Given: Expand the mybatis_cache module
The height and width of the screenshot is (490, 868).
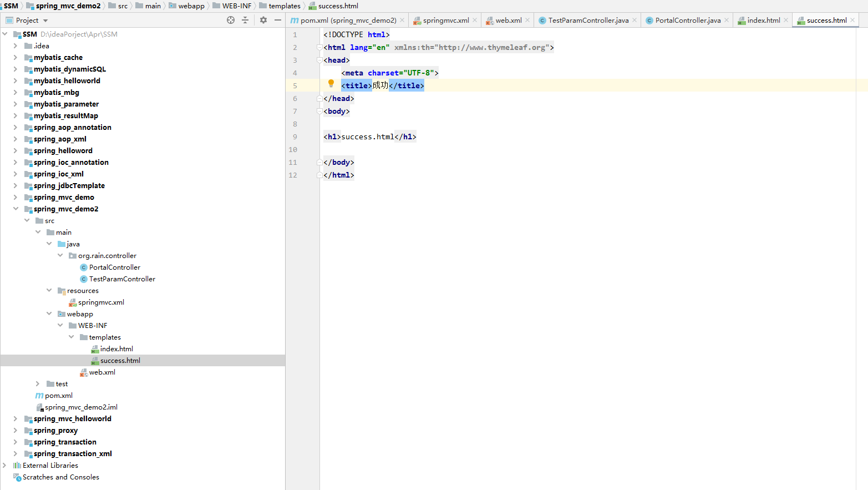Looking at the screenshot, I should pyautogui.click(x=16, y=57).
